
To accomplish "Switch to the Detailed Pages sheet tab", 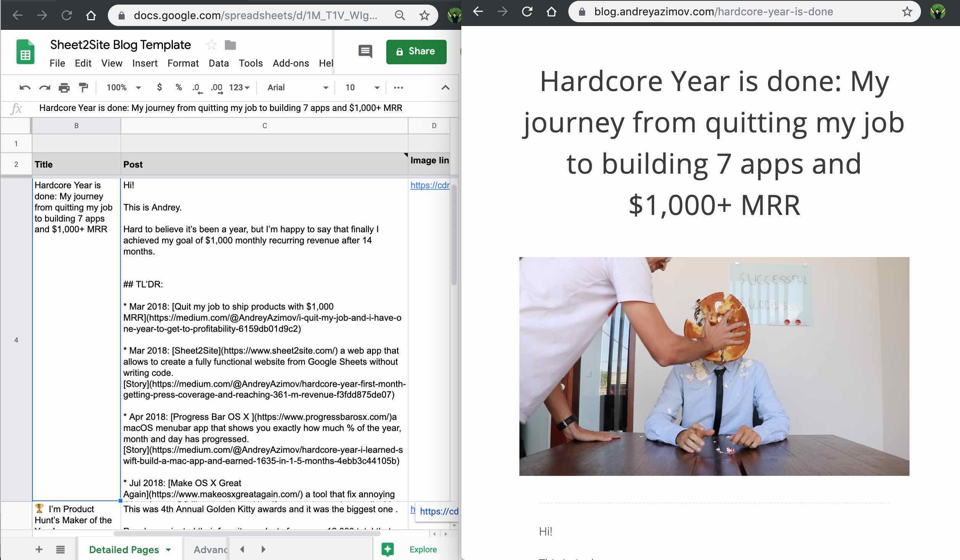I will (x=124, y=550).
